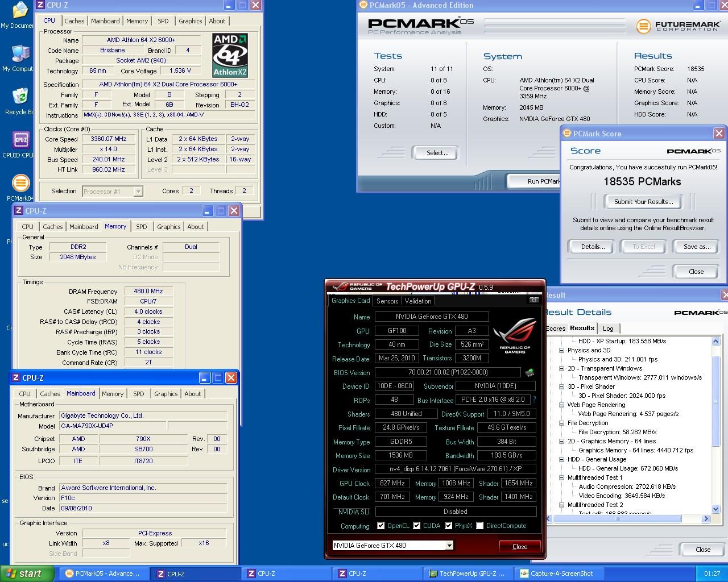
Task: Select the HDD - XP Startup: 183.558 MB/s row
Action: [x=622, y=341]
